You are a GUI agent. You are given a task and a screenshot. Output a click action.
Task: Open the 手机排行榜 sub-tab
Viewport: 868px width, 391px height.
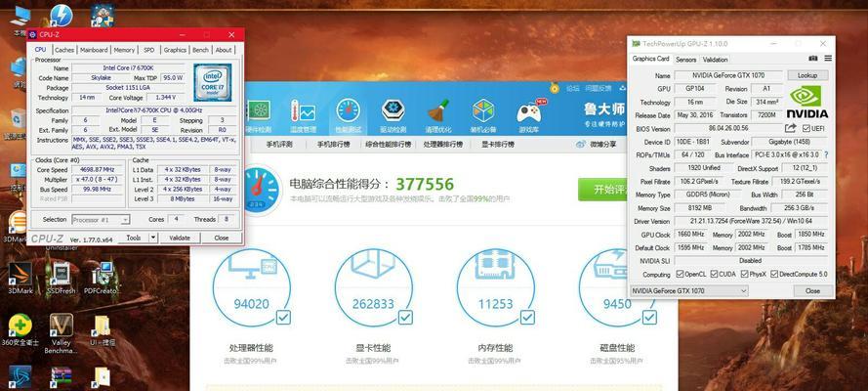[333, 145]
